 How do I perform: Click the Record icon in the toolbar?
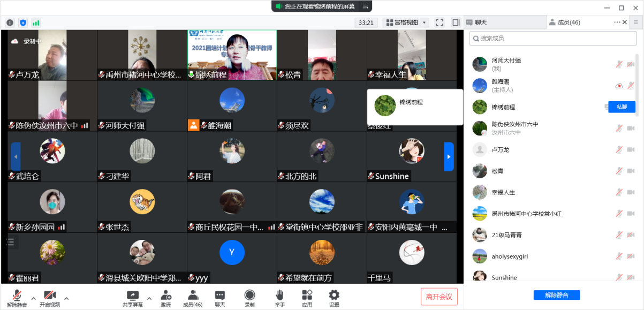tap(249, 297)
